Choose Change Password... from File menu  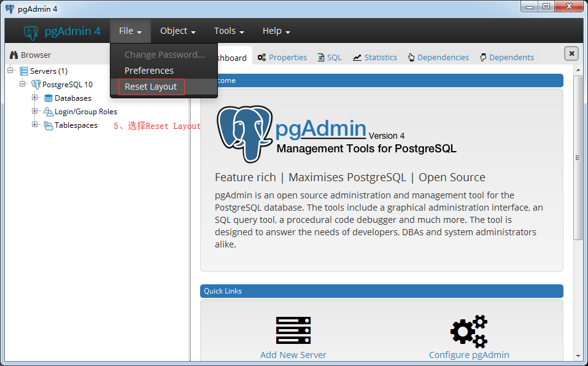[164, 55]
